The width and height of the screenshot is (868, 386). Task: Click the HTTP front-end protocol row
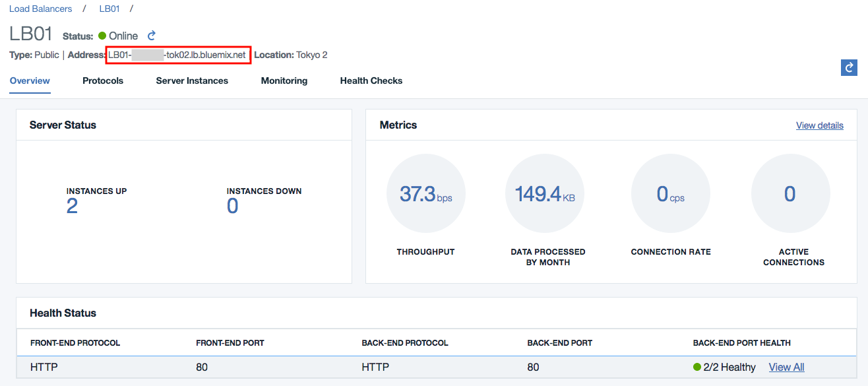coord(40,367)
